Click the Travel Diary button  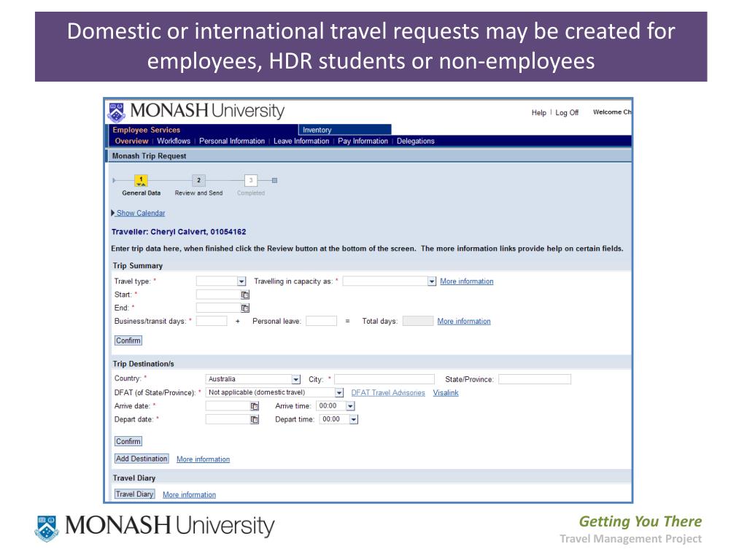point(134,494)
